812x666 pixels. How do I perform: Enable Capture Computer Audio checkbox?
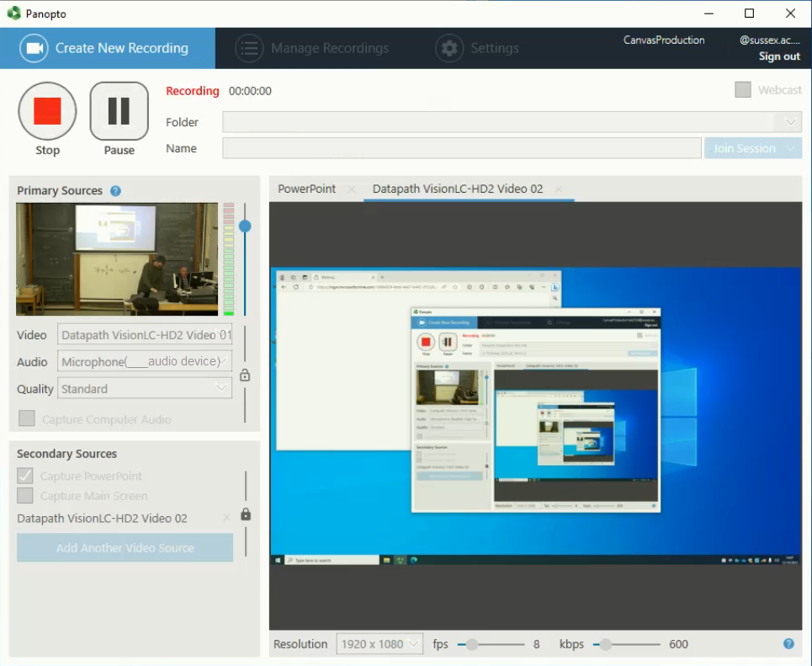26,418
